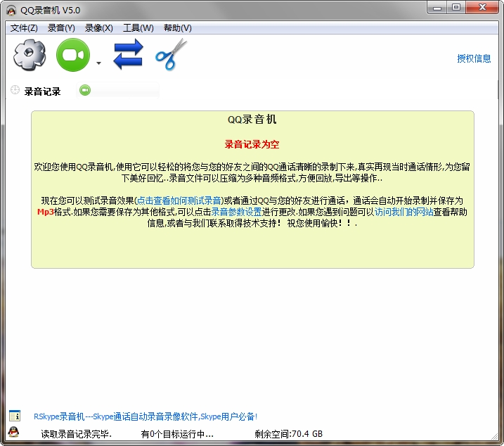Screen dimensions: 504x446
Task: Open the 文件(Z) menu
Action: pos(24,28)
